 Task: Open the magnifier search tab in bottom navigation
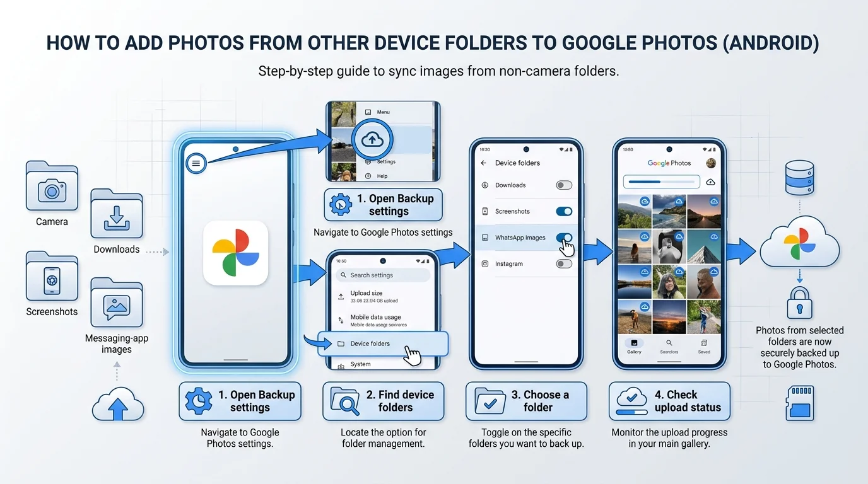669,347
